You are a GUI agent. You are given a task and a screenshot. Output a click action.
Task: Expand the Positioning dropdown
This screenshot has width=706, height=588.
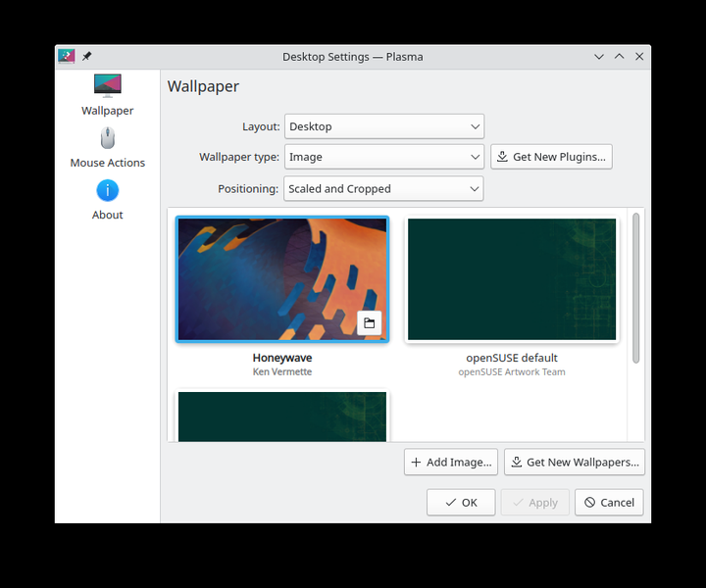click(x=383, y=188)
